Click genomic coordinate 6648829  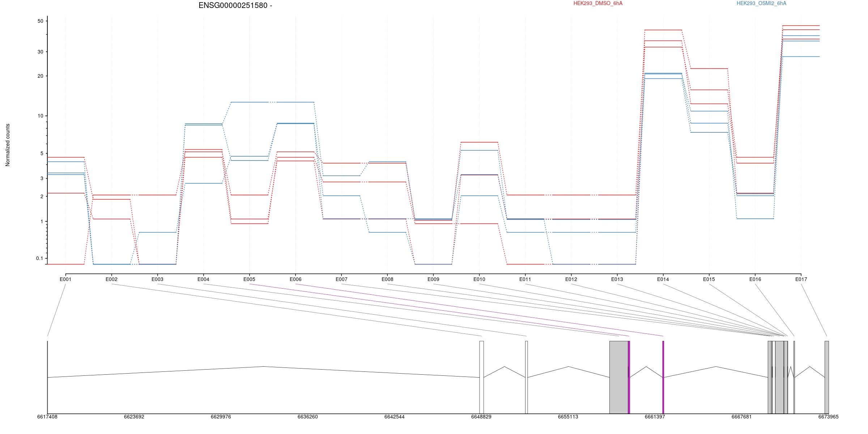481,417
